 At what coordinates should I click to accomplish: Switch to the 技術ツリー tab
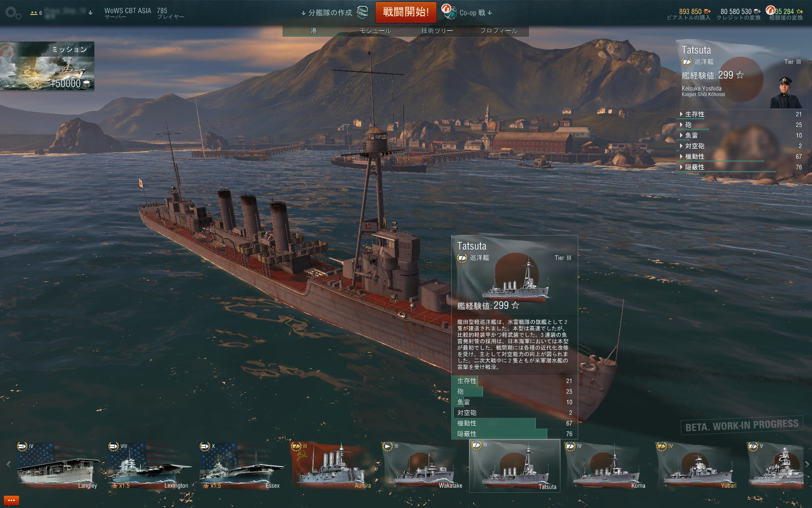coord(437,30)
